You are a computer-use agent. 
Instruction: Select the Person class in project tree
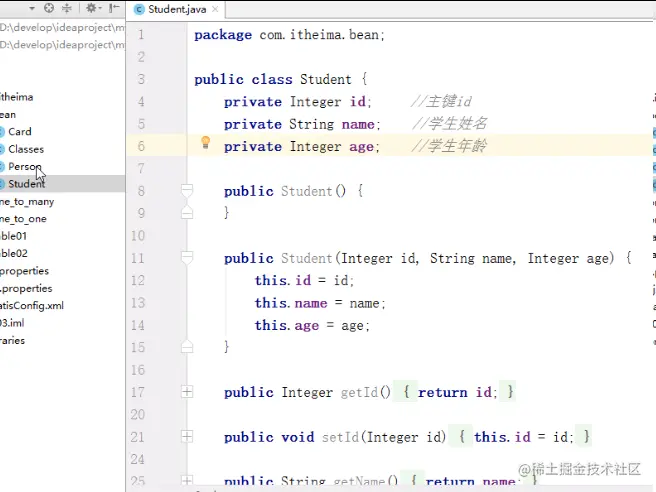[25, 167]
